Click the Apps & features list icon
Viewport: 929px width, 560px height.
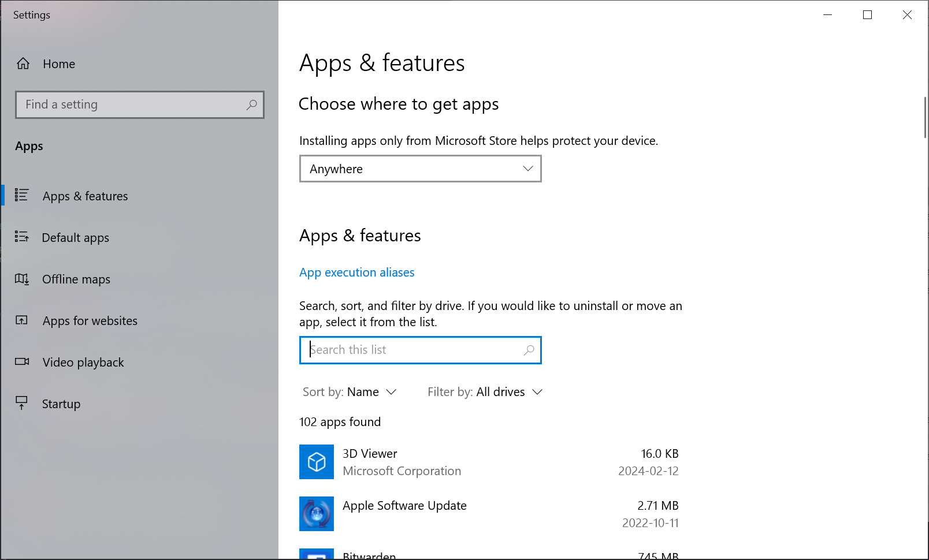pos(22,195)
